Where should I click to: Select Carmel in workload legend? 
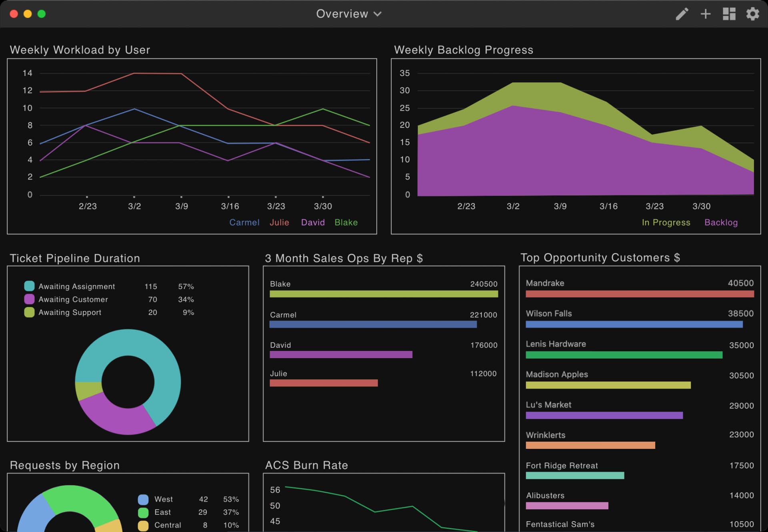[x=244, y=222]
